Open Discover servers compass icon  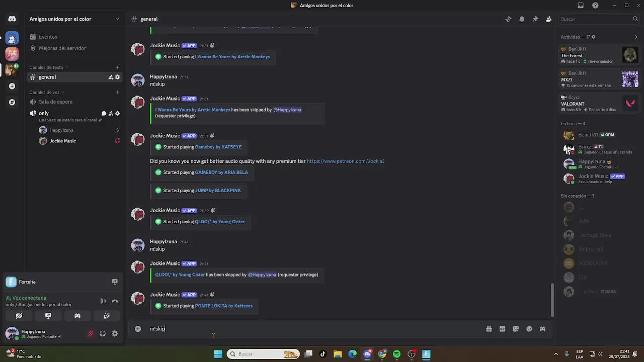[12, 102]
